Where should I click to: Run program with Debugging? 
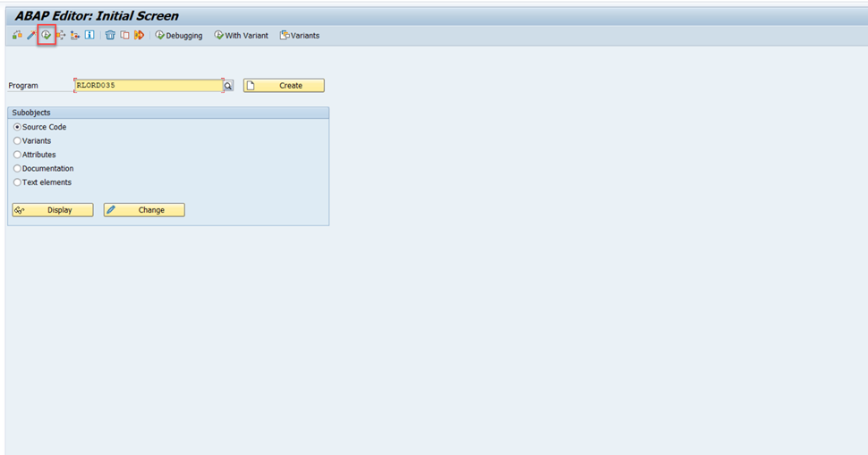click(179, 36)
